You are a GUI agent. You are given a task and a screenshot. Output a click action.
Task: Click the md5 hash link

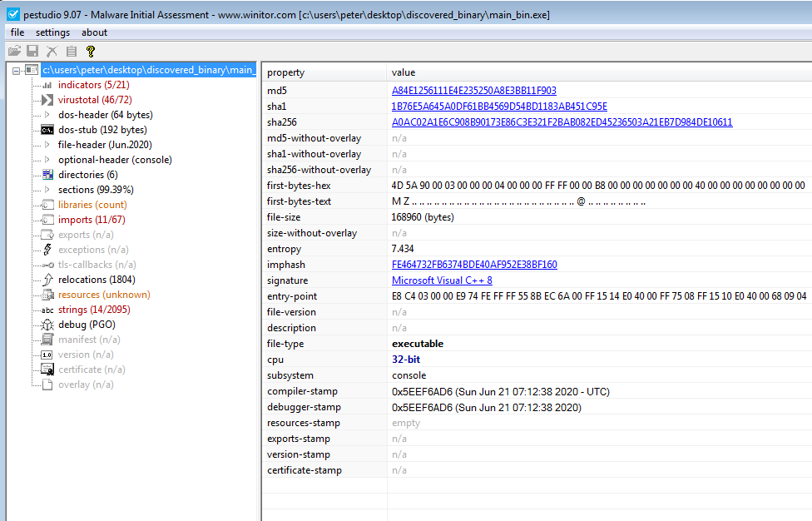(x=473, y=91)
